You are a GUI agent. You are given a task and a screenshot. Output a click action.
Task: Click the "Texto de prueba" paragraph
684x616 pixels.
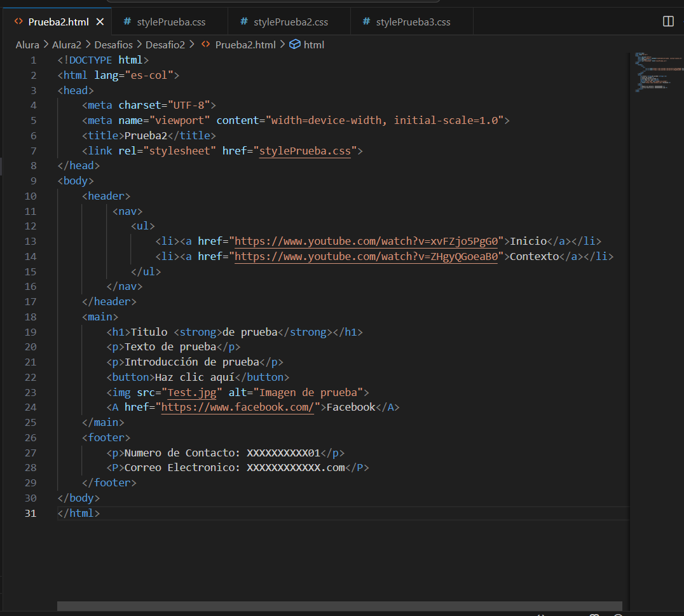[x=170, y=347]
